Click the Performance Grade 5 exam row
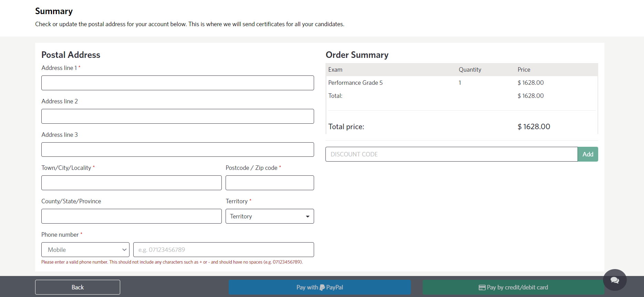The width and height of the screenshot is (644, 297). point(355,83)
